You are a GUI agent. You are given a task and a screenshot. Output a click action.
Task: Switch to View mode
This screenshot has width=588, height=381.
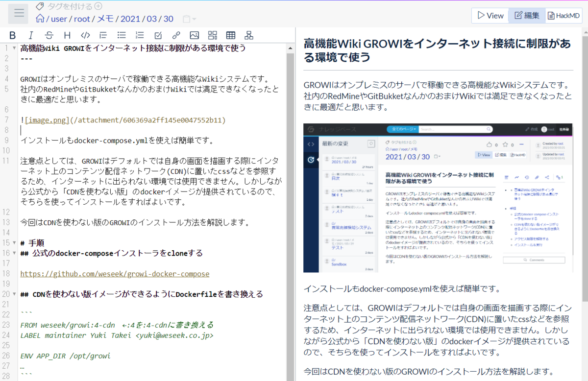pos(490,16)
